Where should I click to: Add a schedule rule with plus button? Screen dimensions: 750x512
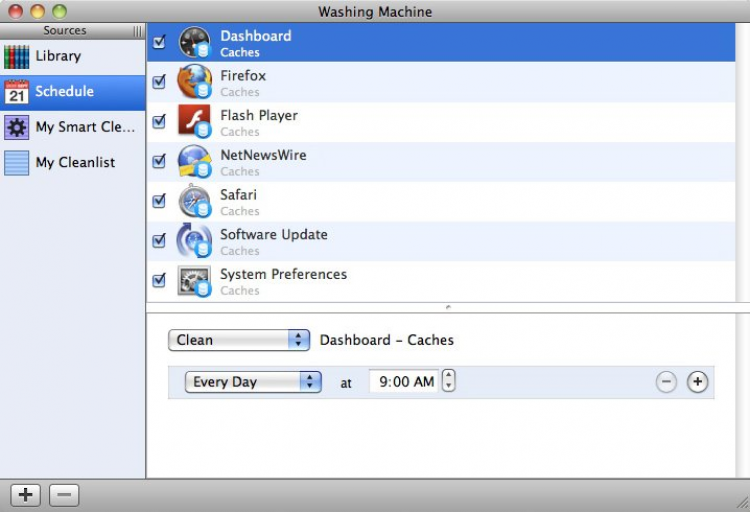(697, 382)
